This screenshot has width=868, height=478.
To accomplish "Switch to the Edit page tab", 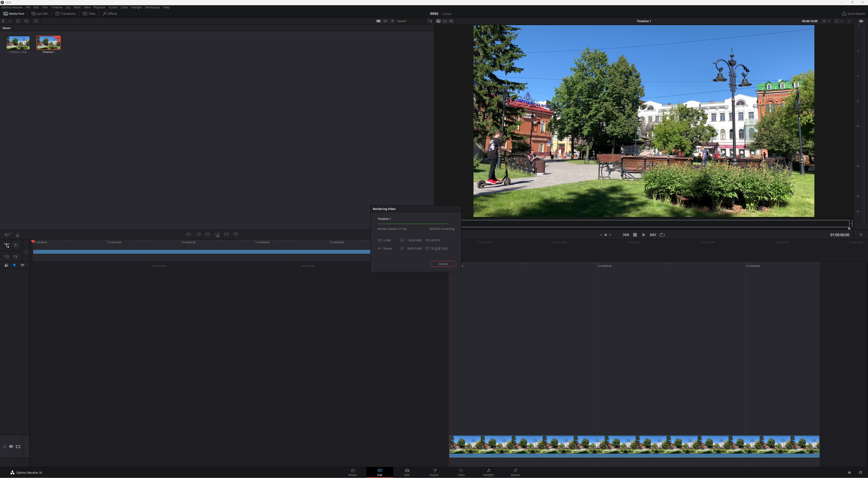I will point(407,472).
